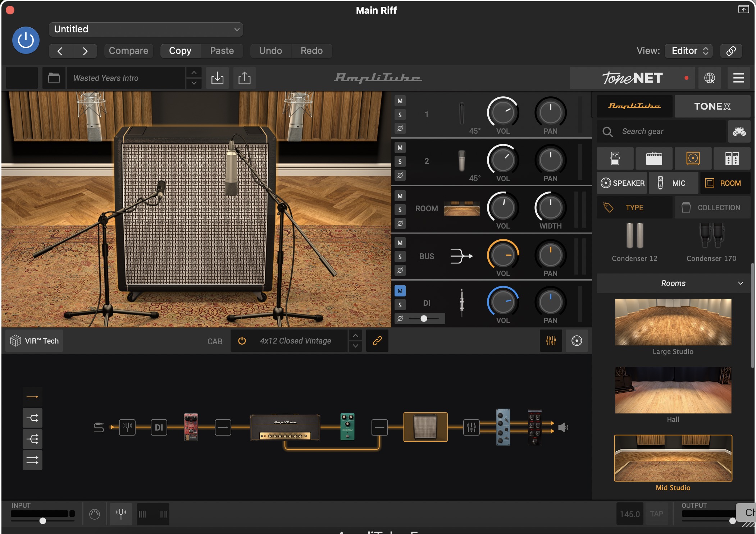Click the Compare button
The height and width of the screenshot is (534, 756).
point(128,51)
